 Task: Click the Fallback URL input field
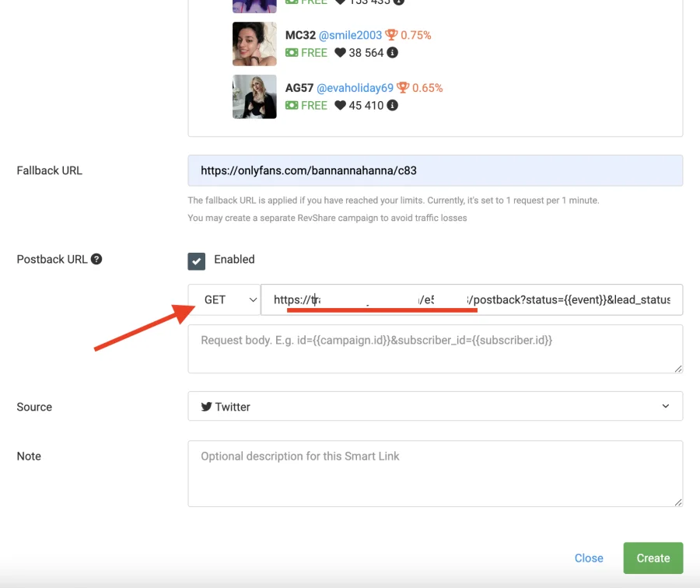click(435, 170)
